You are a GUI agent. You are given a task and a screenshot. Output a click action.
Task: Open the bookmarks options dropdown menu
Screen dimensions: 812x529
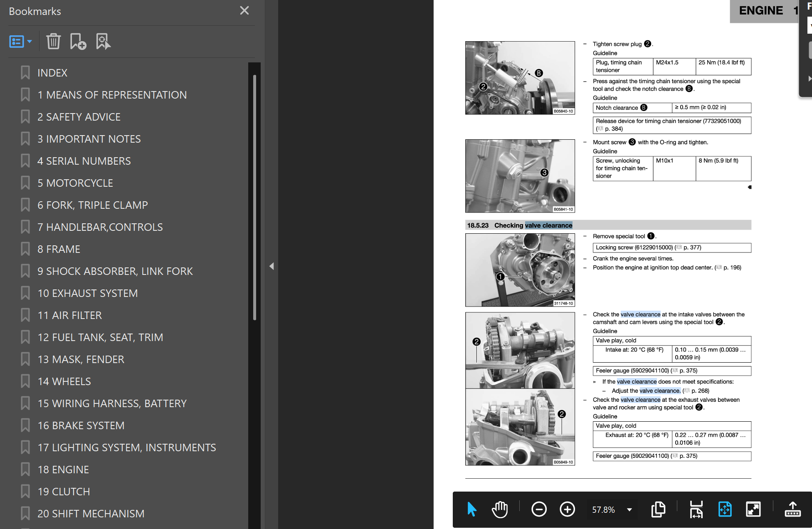tap(20, 42)
